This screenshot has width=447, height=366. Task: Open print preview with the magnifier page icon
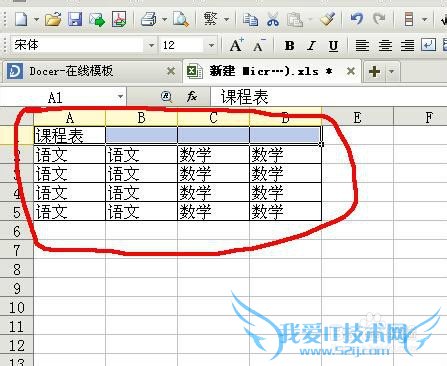tap(181, 19)
